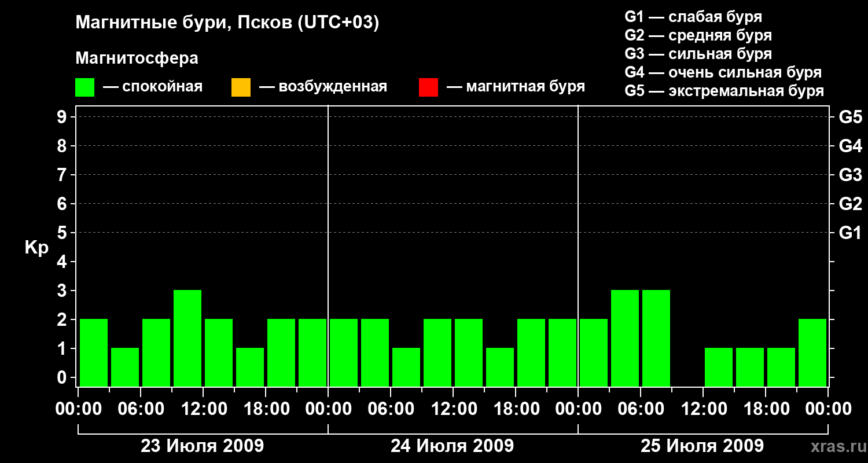Click the G3 label on the right axis
Viewport: 868px width, 463px height.
click(851, 175)
